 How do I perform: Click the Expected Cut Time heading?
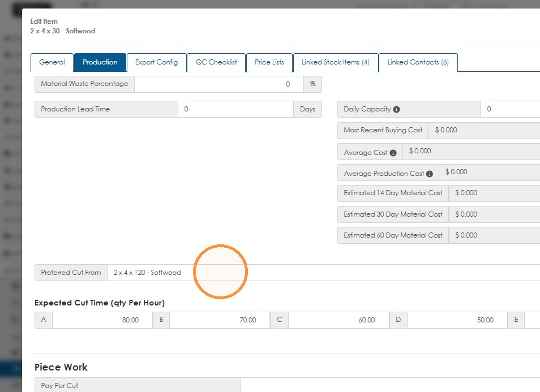click(100, 303)
